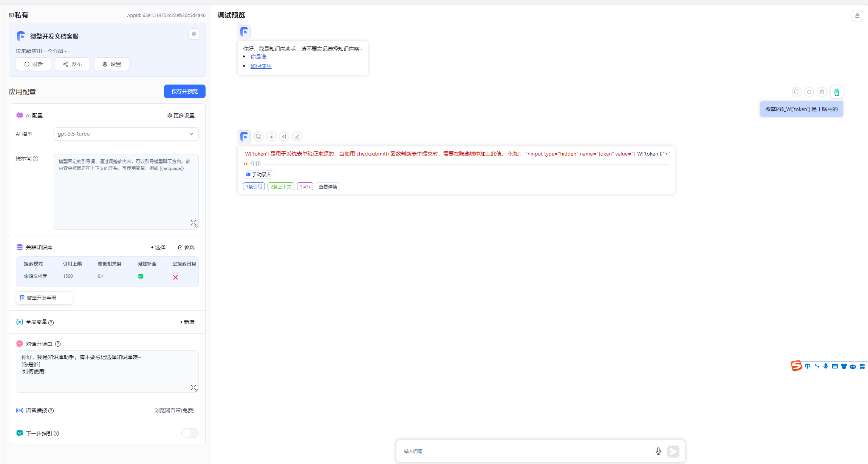The image size is (868, 464).
Task: Click Sogou toolbar microphone icon
Action: [x=826, y=366]
